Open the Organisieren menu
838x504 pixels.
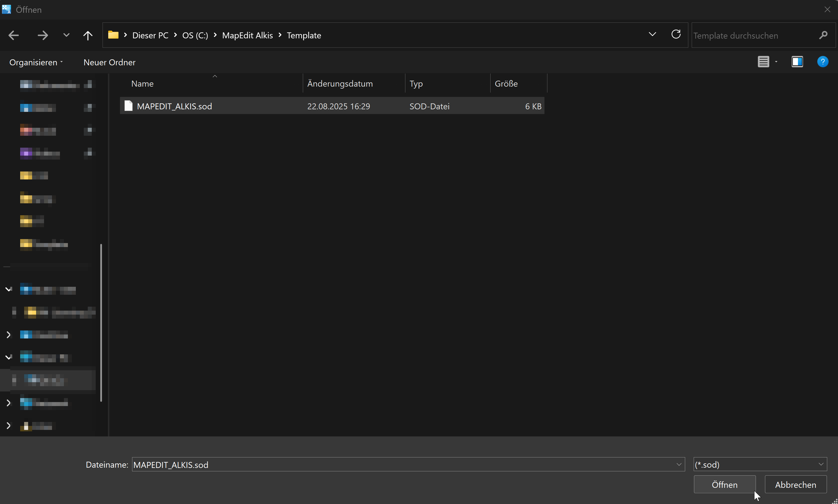36,62
